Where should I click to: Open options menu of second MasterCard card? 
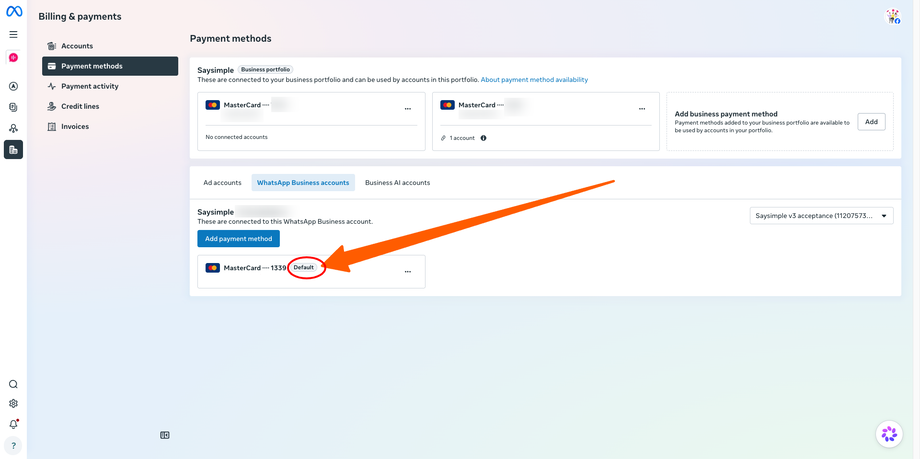click(642, 109)
